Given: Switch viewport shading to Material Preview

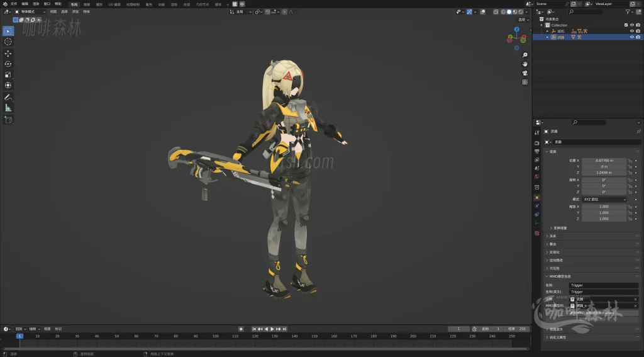Looking at the screenshot, I should pos(514,12).
